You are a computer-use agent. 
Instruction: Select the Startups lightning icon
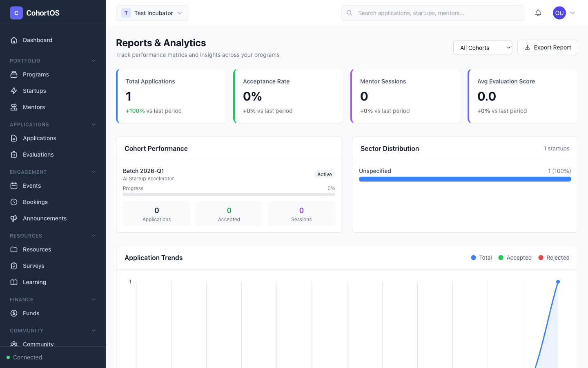pyautogui.click(x=14, y=90)
